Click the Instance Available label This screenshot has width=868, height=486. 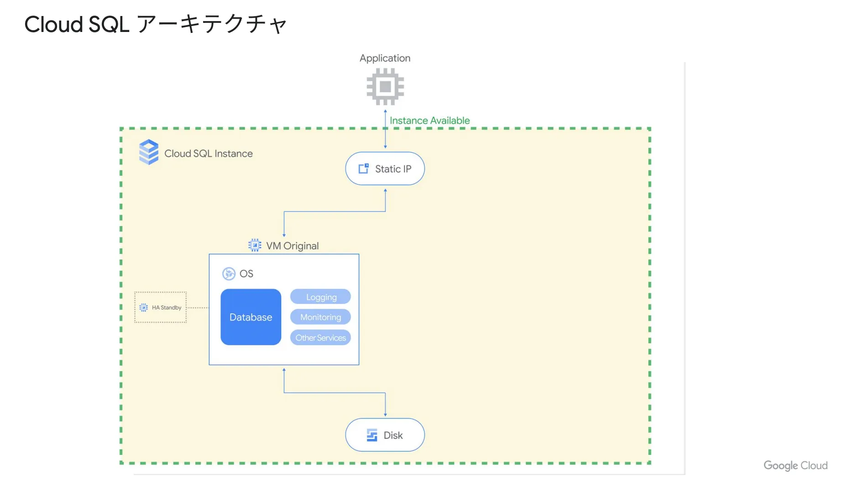[430, 121]
